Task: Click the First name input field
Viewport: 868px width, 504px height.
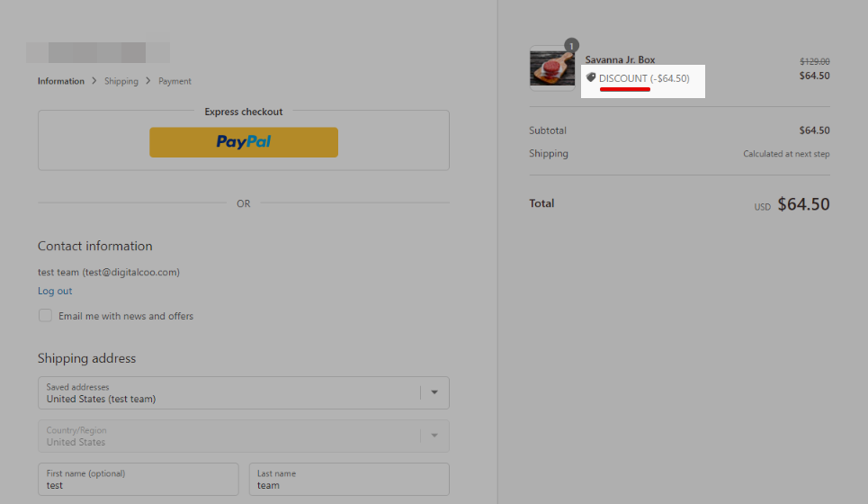Action: pyautogui.click(x=139, y=479)
